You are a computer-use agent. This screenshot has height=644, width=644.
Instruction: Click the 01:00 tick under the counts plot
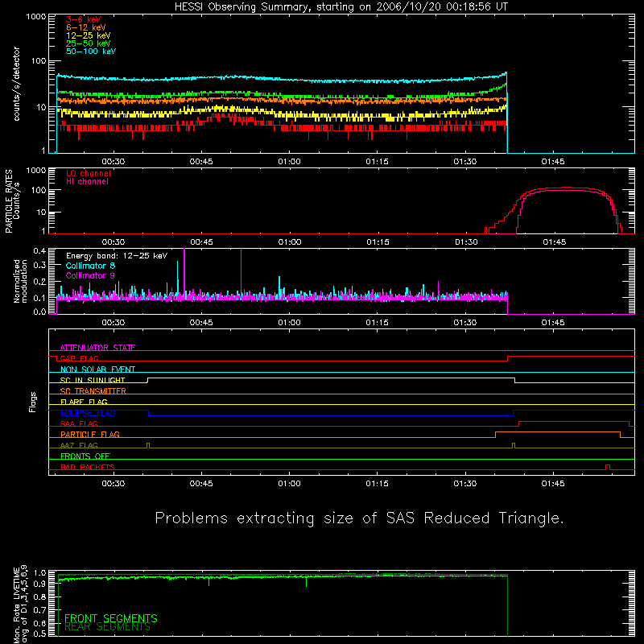coord(290,162)
